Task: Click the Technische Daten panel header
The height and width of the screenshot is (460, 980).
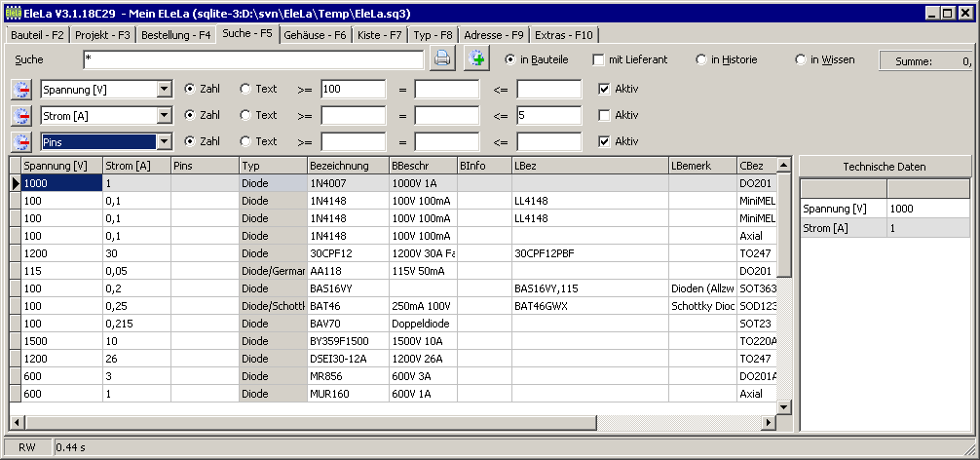Action: coord(885,167)
